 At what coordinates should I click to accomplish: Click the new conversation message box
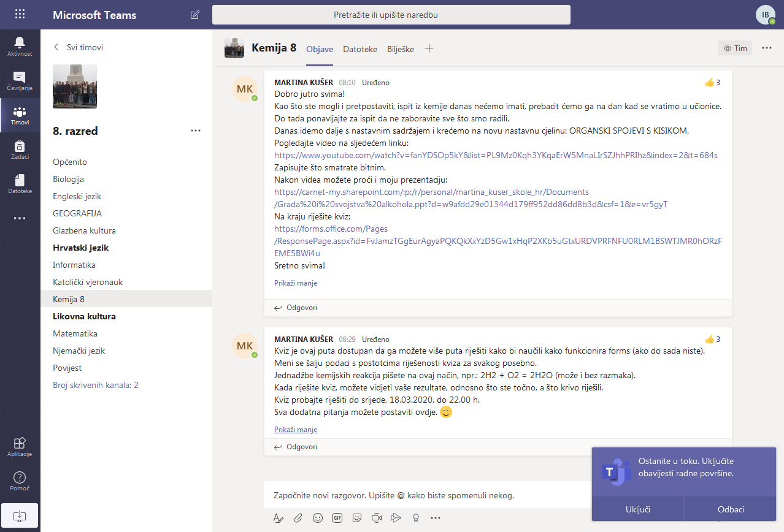click(428, 495)
